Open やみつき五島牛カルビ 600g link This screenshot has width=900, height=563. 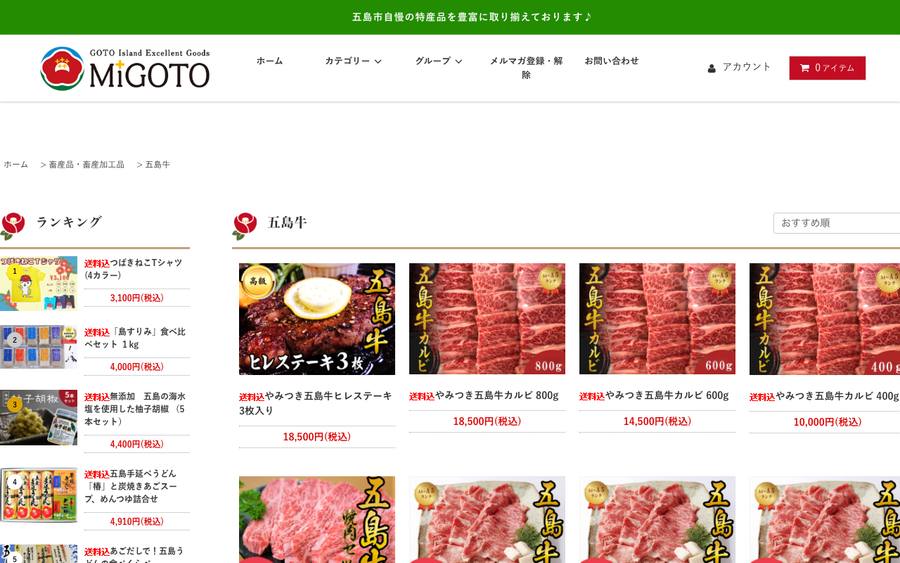(x=654, y=396)
